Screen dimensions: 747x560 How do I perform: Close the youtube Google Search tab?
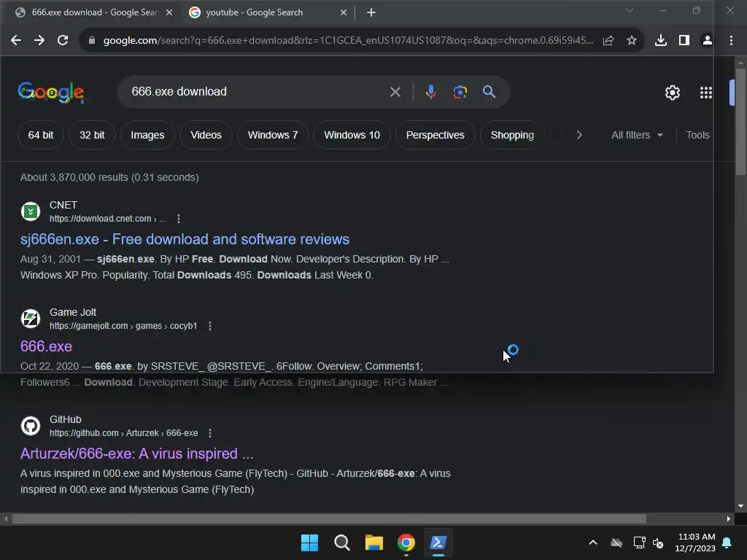(344, 12)
